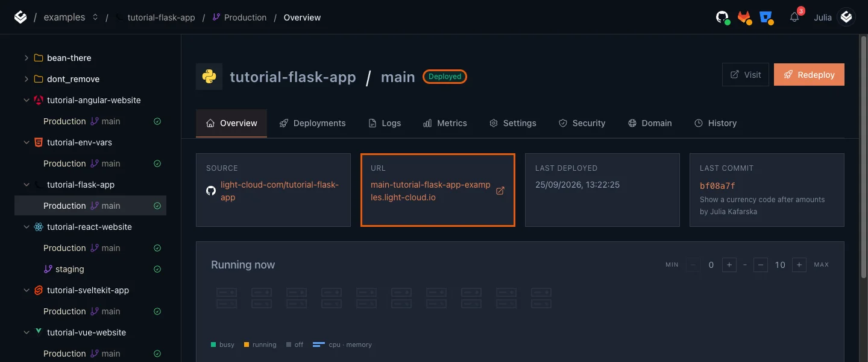Click the Angular icon for tutorial-angular-website
Image resolution: width=868 pixels, height=362 pixels.
[x=39, y=100]
